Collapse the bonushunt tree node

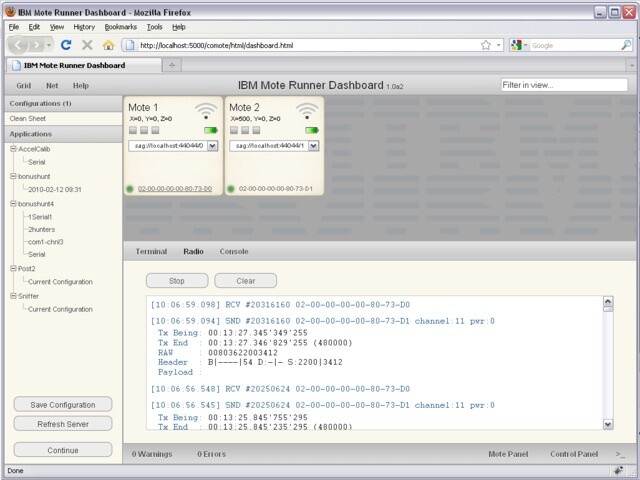coord(13,176)
